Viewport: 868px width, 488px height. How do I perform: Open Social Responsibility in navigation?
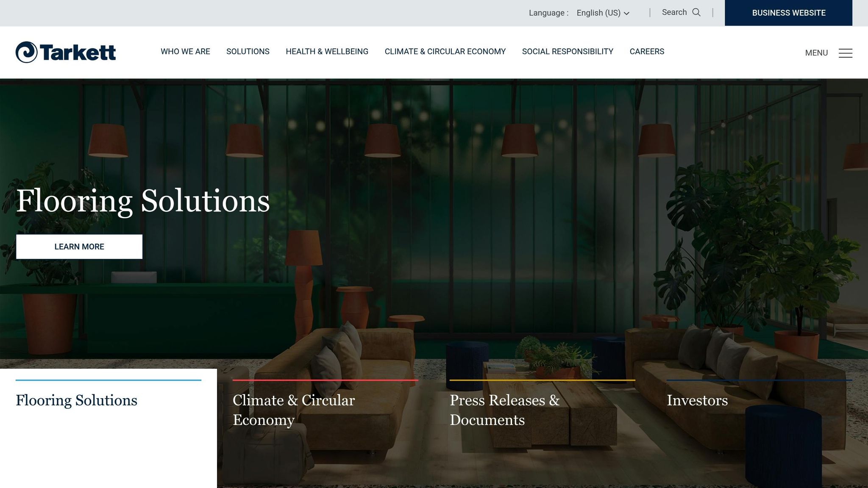(568, 52)
